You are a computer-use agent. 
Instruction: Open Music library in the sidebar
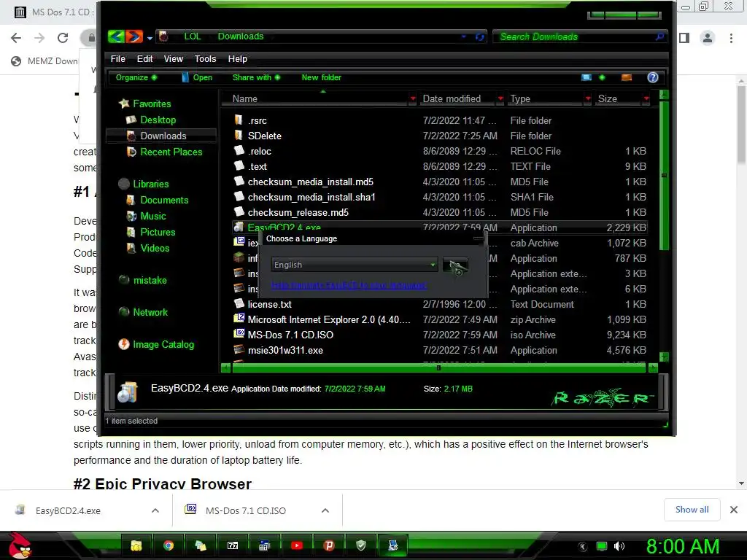tap(146, 216)
